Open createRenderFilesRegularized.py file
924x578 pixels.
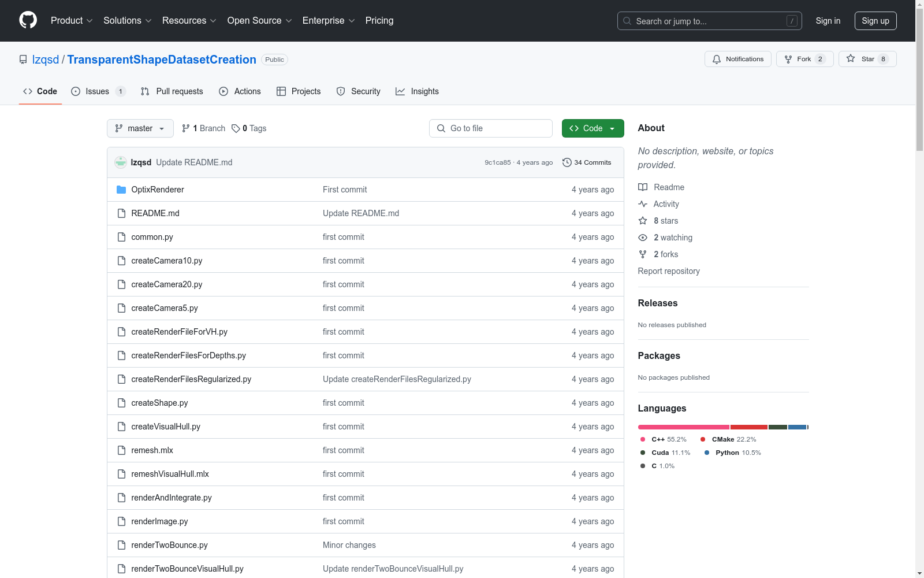191,379
